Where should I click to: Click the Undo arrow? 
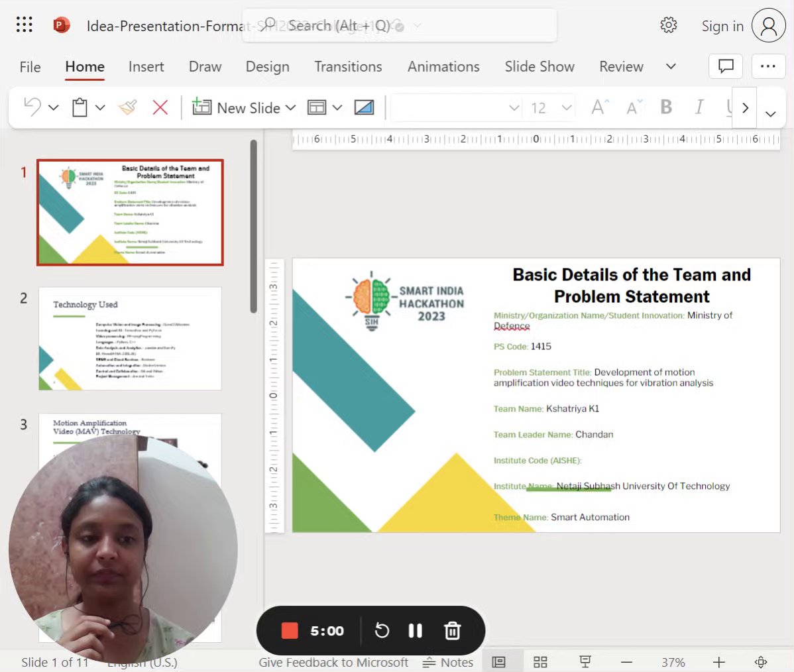tap(32, 107)
